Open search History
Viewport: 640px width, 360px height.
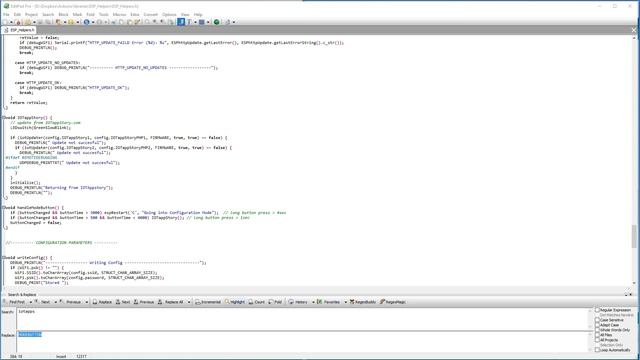click(x=298, y=302)
